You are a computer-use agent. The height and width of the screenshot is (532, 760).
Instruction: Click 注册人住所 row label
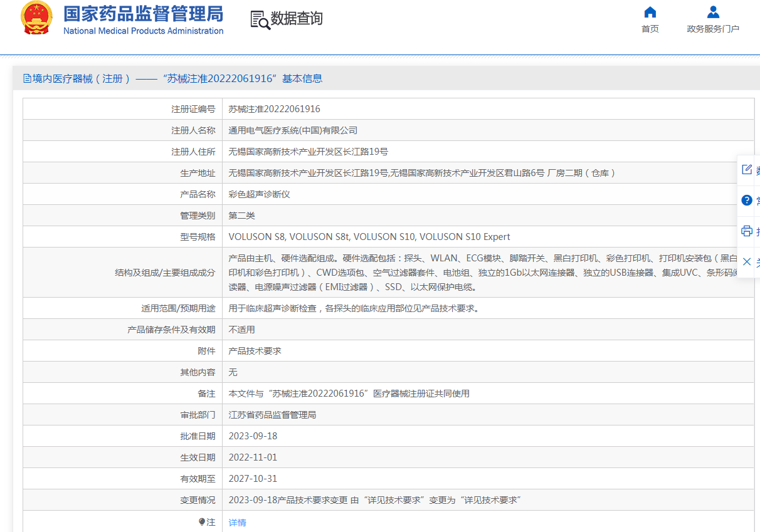(x=193, y=152)
